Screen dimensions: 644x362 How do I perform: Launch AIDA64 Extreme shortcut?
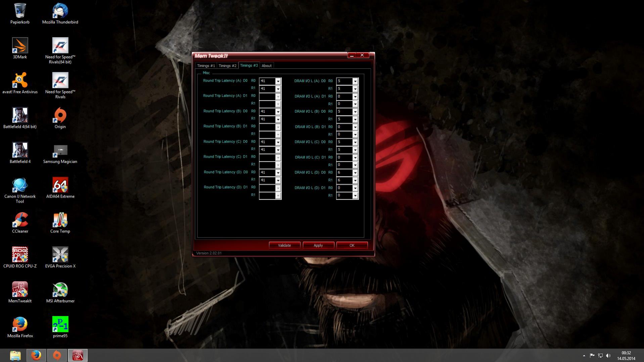(x=60, y=188)
